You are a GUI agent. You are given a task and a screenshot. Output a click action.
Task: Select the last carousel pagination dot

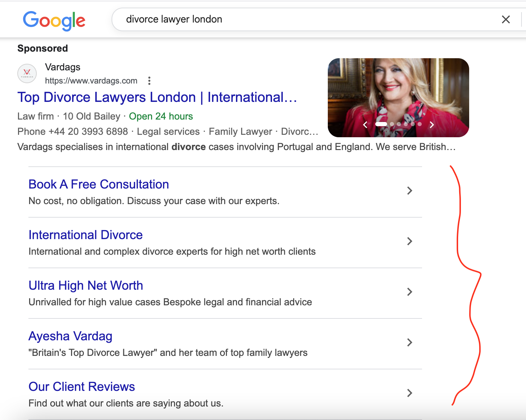tap(420, 124)
